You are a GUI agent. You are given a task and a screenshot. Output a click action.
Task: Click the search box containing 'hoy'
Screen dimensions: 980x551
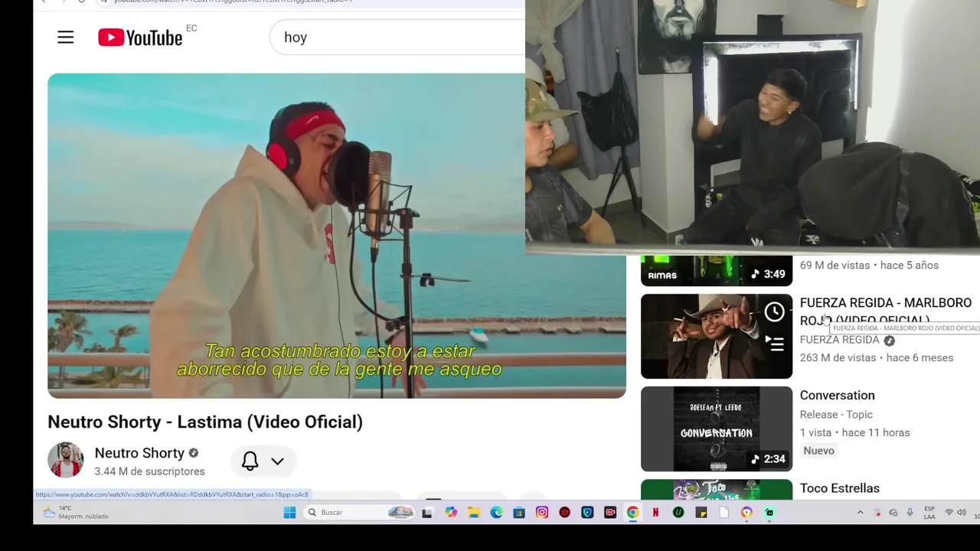click(x=397, y=37)
